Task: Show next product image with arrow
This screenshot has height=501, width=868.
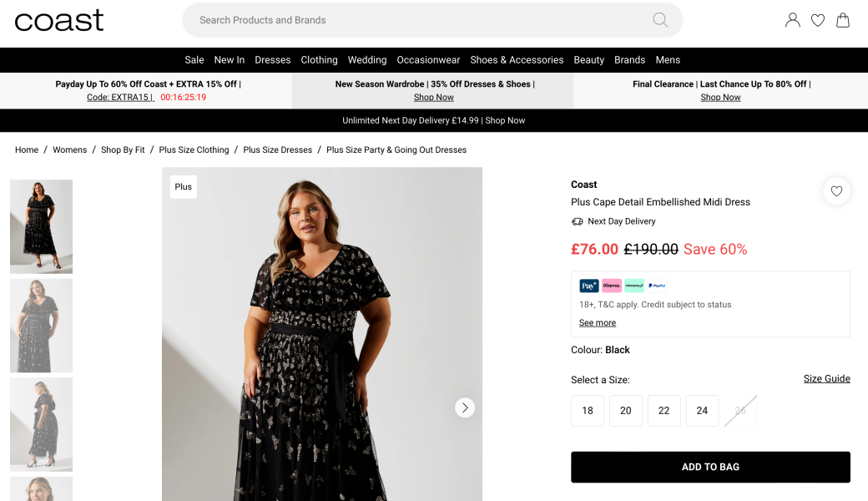Action: (465, 407)
